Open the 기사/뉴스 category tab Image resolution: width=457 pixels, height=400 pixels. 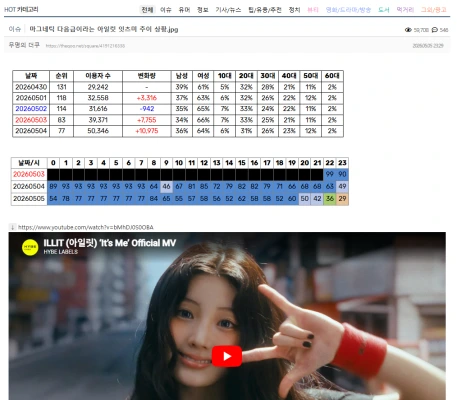coord(228,10)
